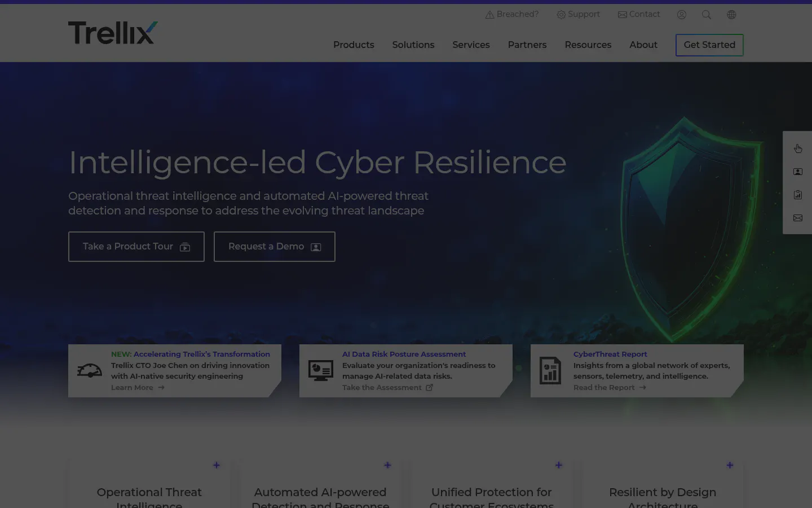Open CyberThreat Report title link
Viewport: 812px width, 508px height.
610,354
